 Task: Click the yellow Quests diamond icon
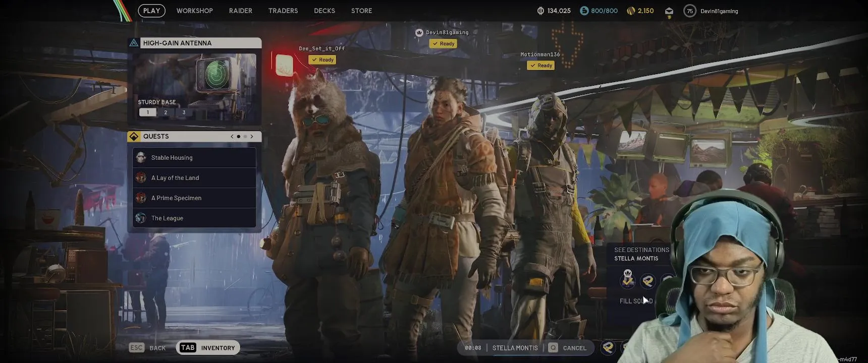[x=134, y=136]
